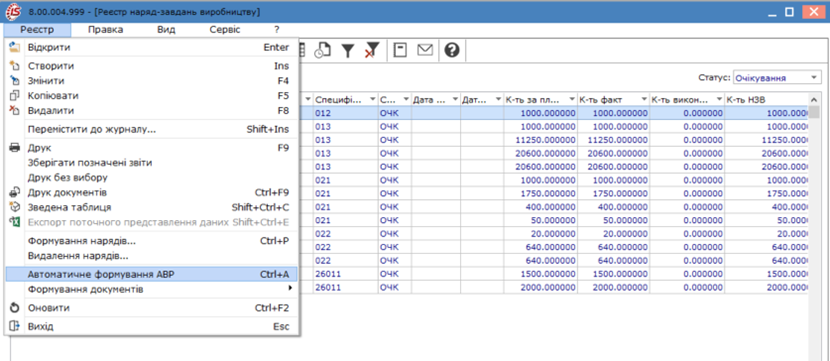Screen dimensions: 830x361
Task: Click the envelope mail icon
Action: click(425, 50)
